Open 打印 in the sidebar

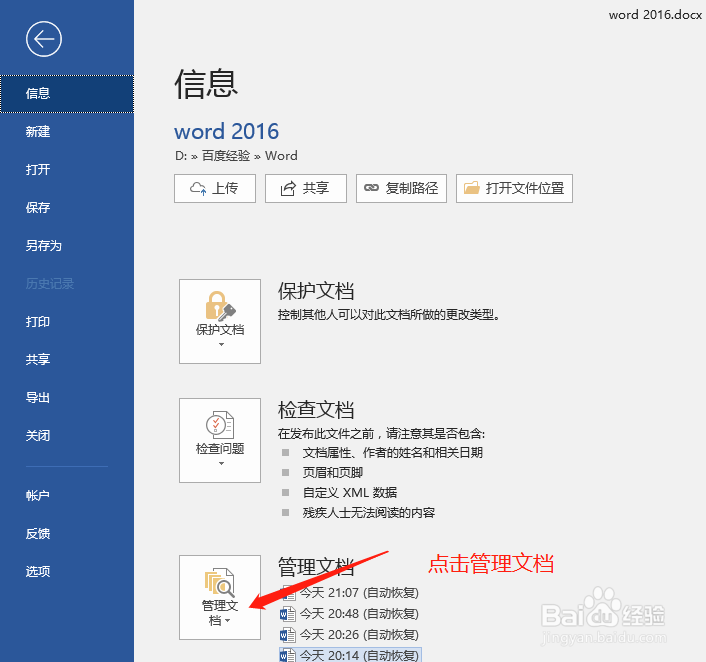pos(67,322)
